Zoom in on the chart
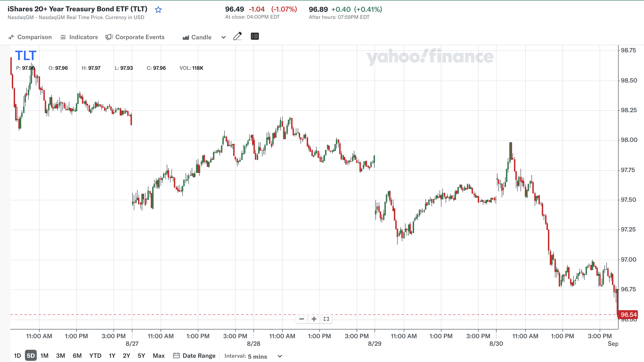 [x=314, y=319]
